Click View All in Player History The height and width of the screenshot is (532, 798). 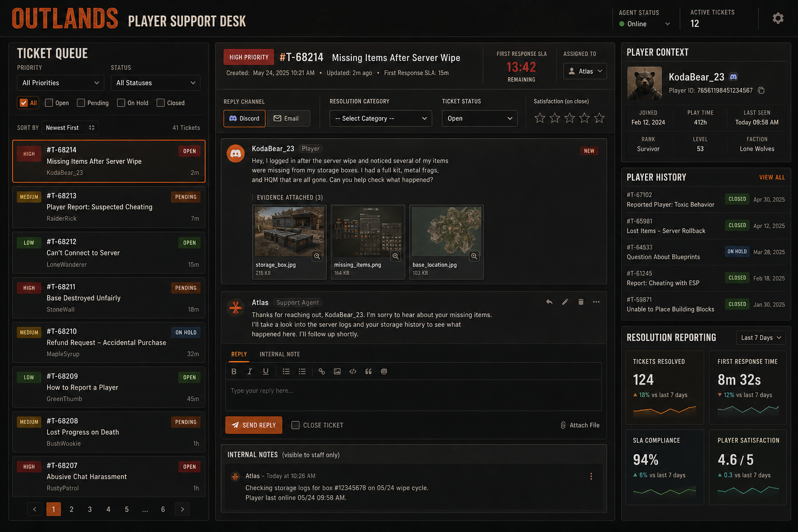772,177
